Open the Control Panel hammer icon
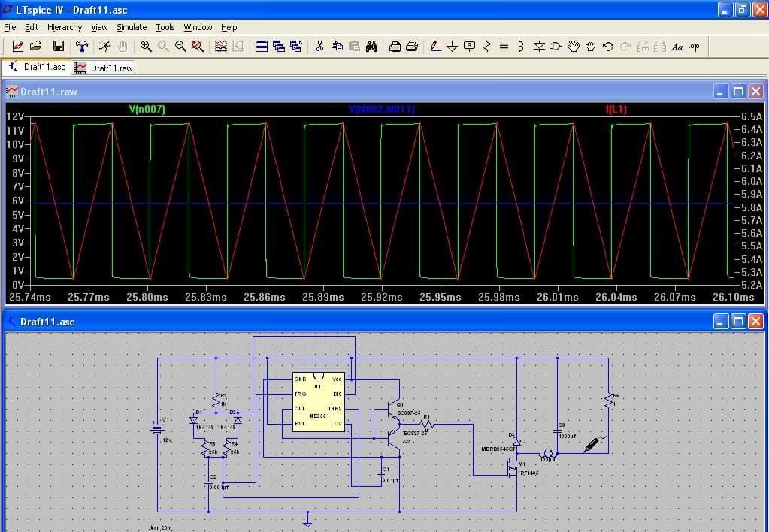769x532 pixels. pos(81,47)
